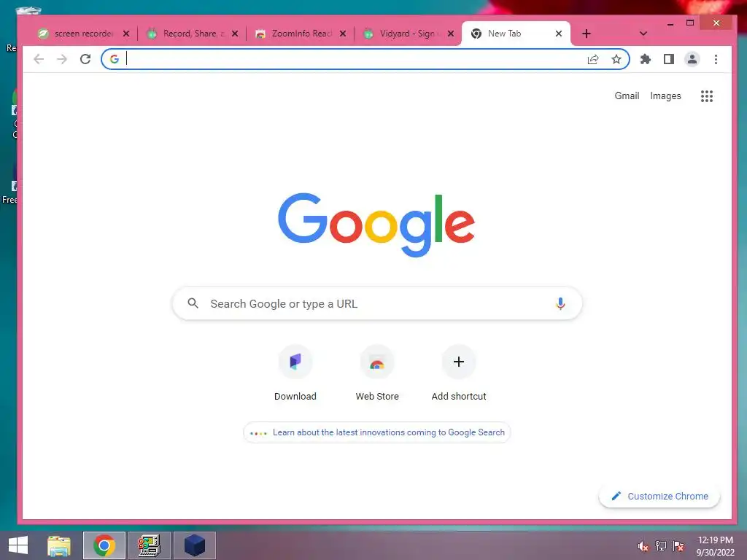Open the Extensions puzzle icon
Image resolution: width=747 pixels, height=560 pixels.
pyautogui.click(x=646, y=59)
